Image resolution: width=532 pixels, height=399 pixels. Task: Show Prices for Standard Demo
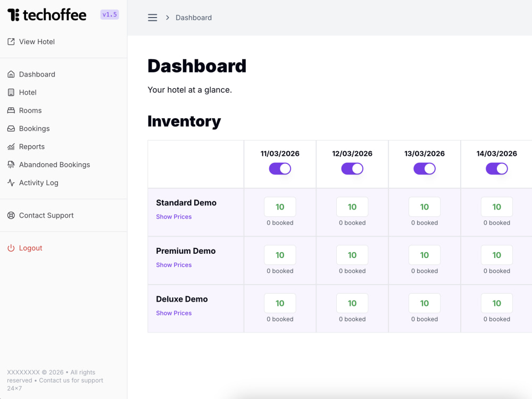click(174, 217)
